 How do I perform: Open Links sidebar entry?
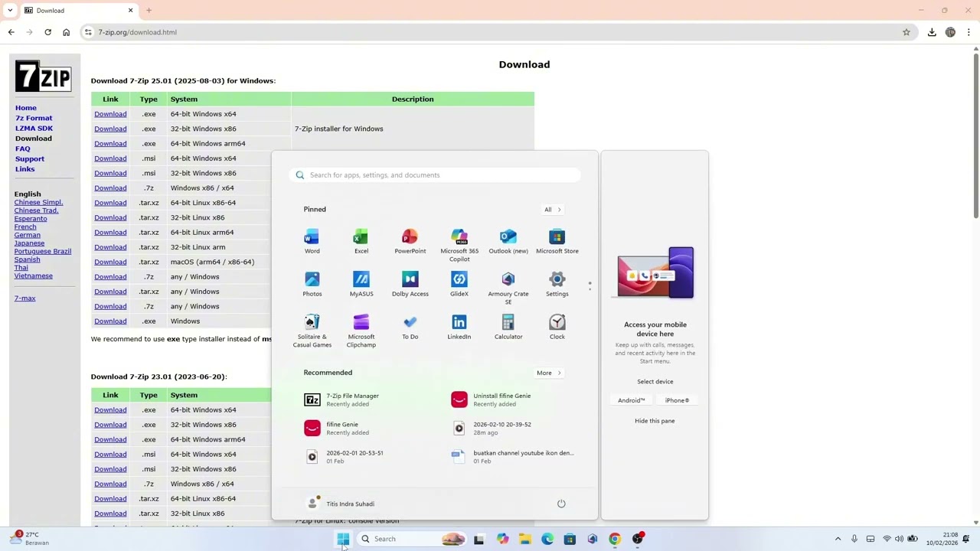coord(24,169)
